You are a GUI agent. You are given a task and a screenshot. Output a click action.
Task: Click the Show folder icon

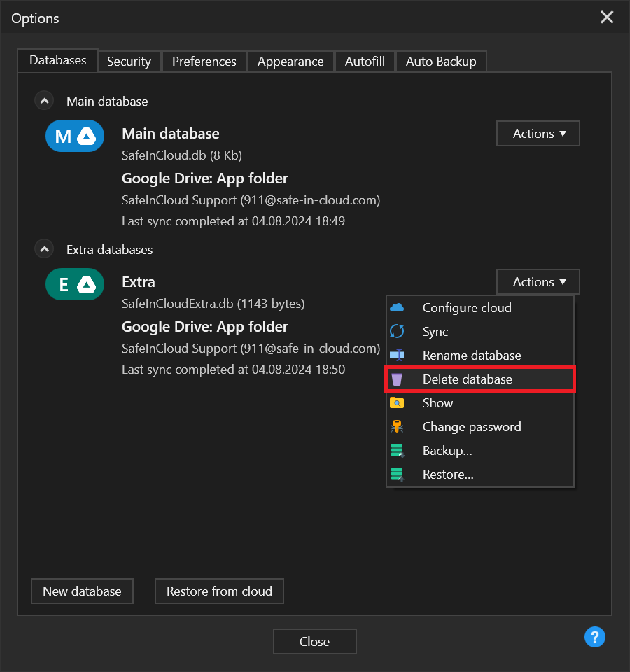point(397,403)
